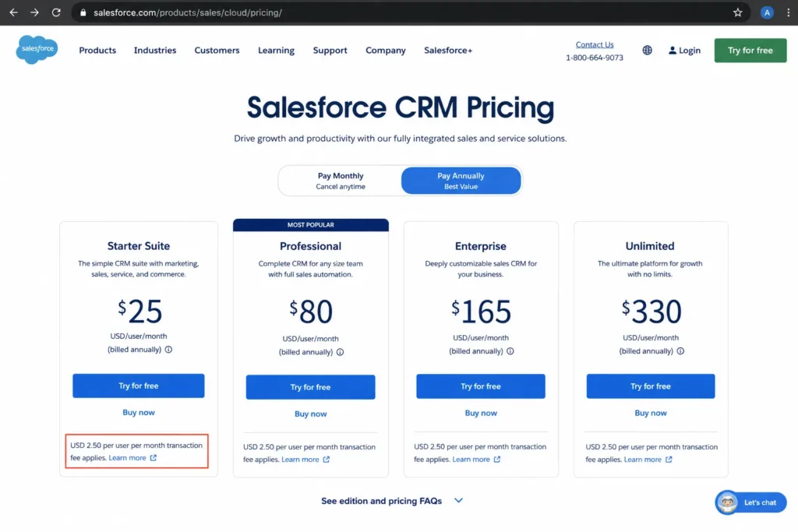Click the green Try for free header button
Viewport: 798px width, 532px height.
[750, 51]
